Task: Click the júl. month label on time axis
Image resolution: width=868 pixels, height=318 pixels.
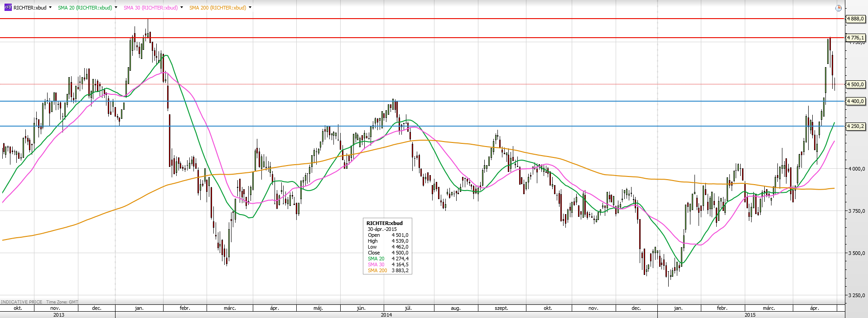Action: click(408, 308)
